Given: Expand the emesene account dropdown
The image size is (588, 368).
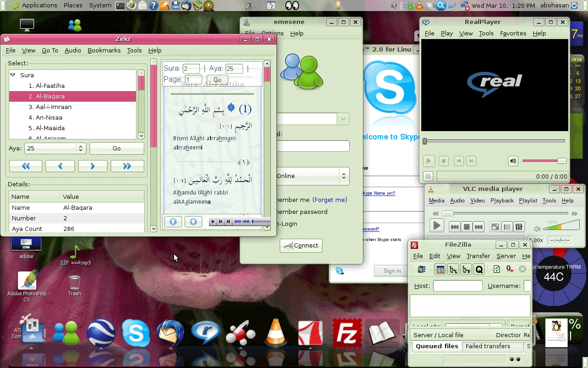Looking at the screenshot, I should click(x=343, y=119).
